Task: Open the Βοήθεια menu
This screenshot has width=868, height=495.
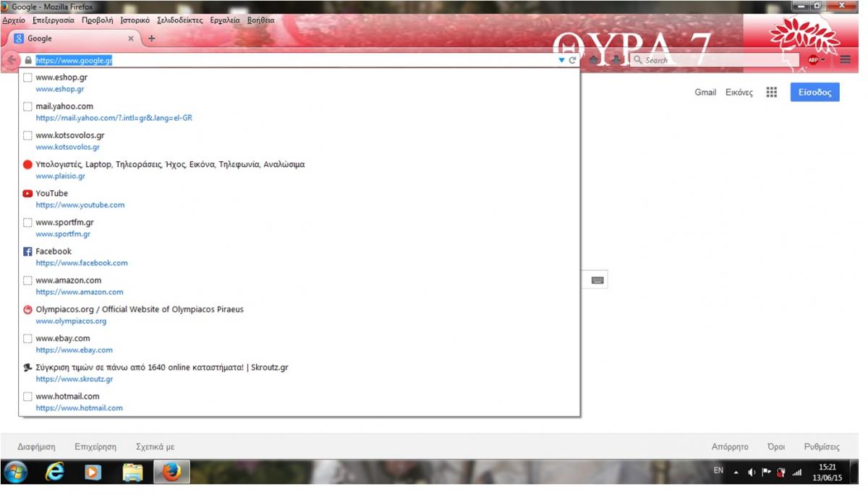Action: click(x=260, y=20)
